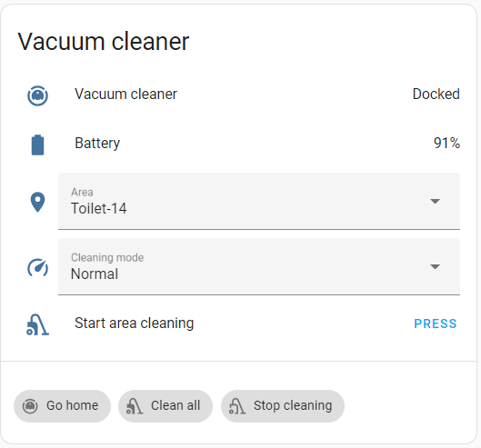Open the Battery entity row label
The width and height of the screenshot is (481, 448).
tap(97, 144)
